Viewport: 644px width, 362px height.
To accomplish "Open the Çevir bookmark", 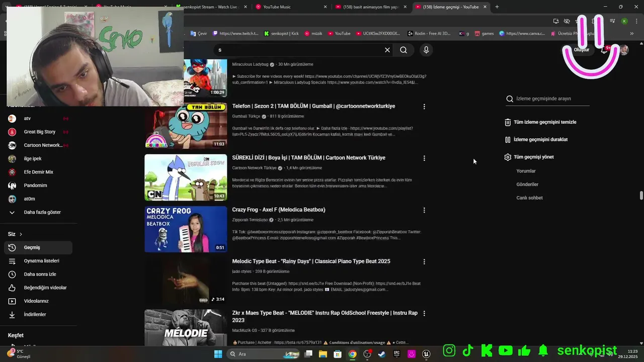I will click(x=198, y=34).
